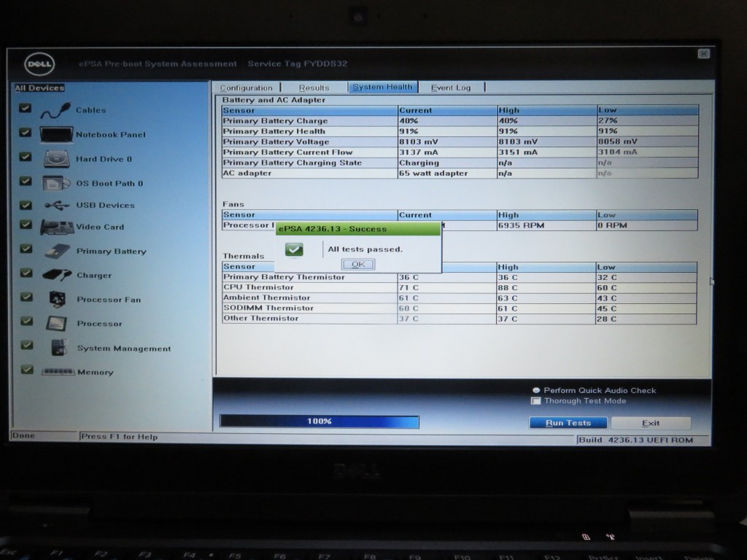The width and height of the screenshot is (747, 560).
Task: Click the 6935 RPM fan value
Action: (521, 225)
